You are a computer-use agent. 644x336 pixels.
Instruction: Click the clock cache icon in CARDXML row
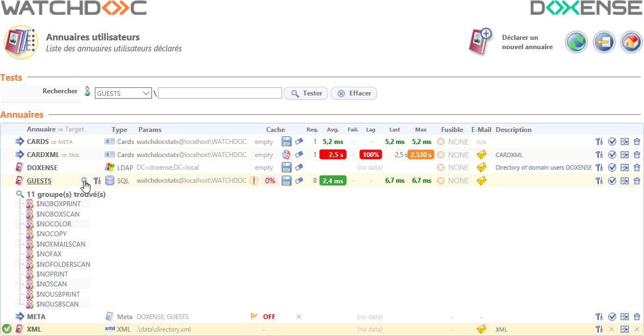[x=286, y=155]
